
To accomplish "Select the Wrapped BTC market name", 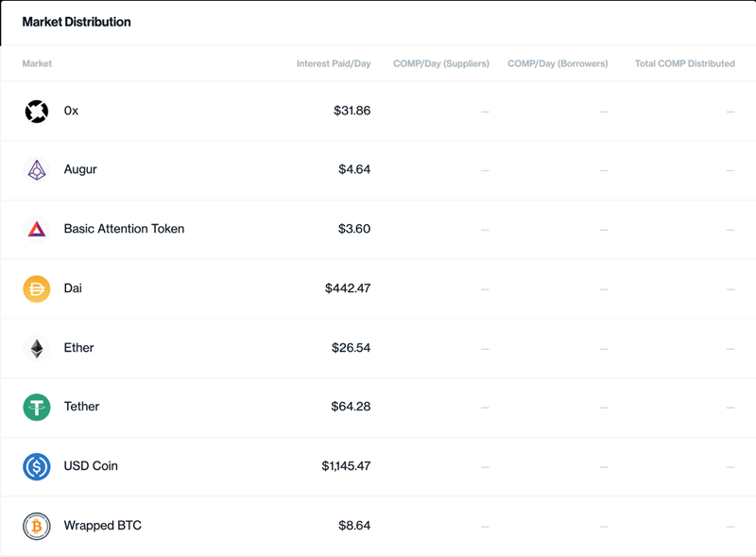I will click(x=102, y=526).
